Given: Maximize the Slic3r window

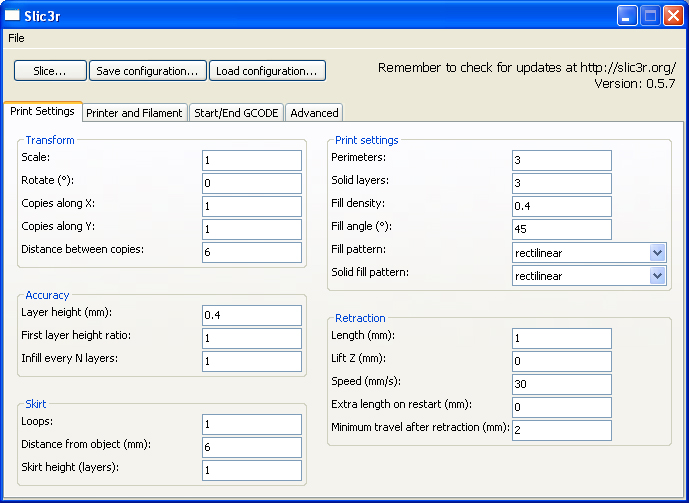Looking at the screenshot, I should tap(650, 15).
